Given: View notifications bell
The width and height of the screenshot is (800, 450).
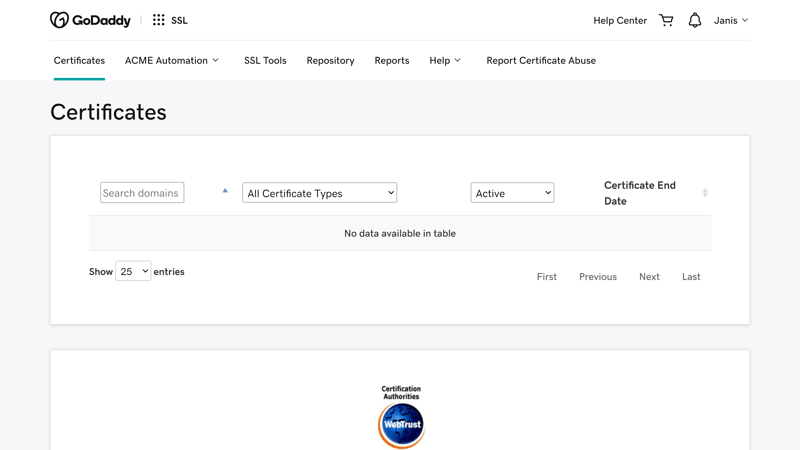Looking at the screenshot, I should click(x=695, y=20).
